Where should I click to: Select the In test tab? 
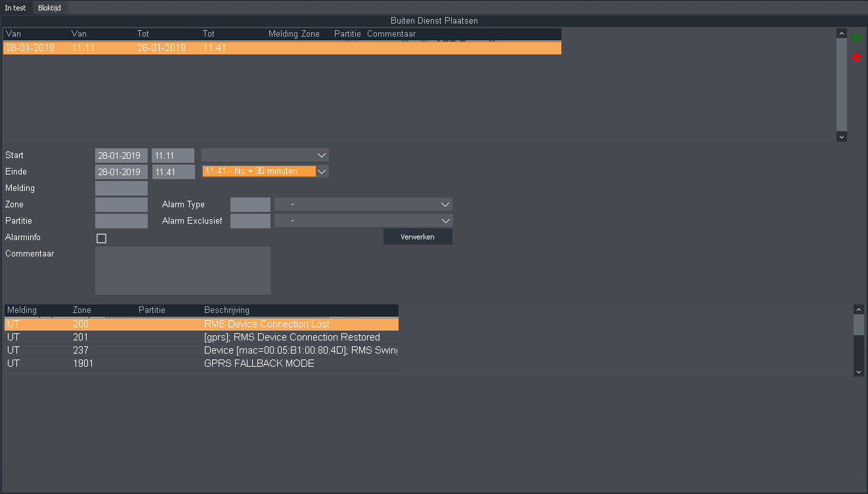[x=16, y=8]
